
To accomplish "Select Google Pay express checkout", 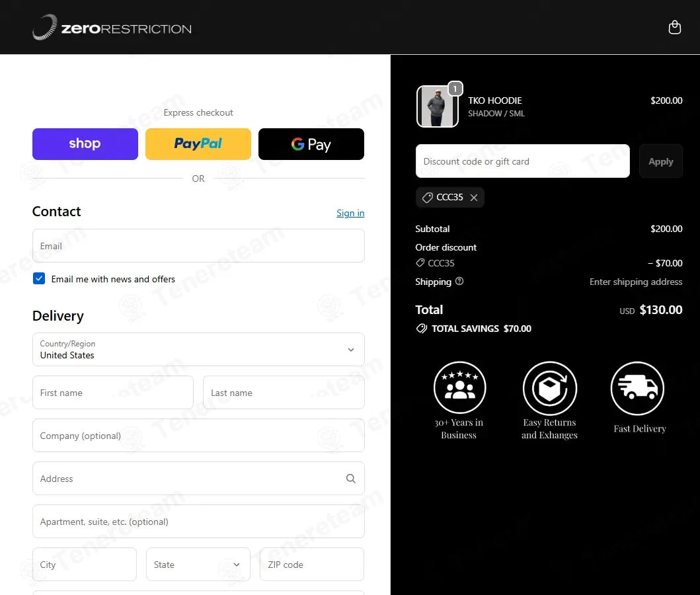I will (311, 143).
